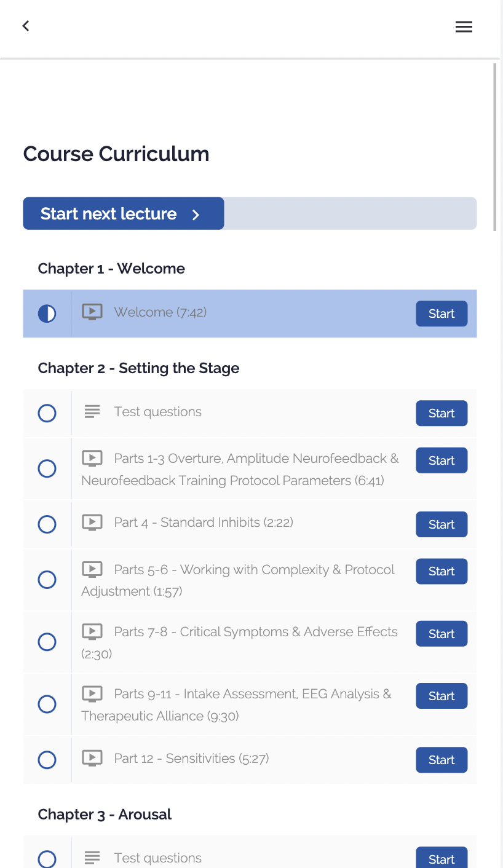Click video icon for Part 12 - Sensitivities
This screenshot has height=868, width=503.
coord(92,758)
